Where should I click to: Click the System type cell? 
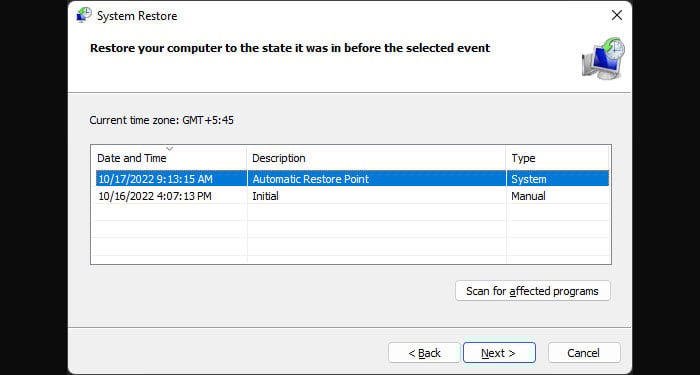click(x=529, y=179)
